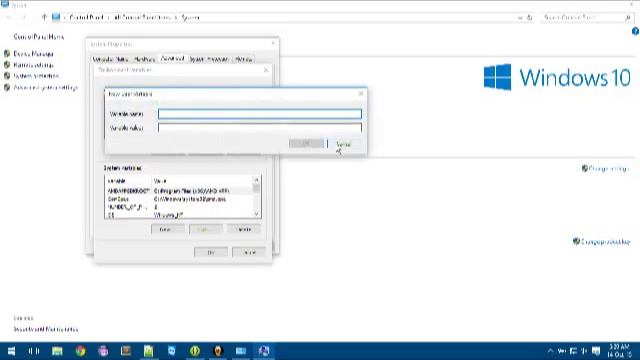
Task: Click the Value column header
Action: [x=202, y=181]
